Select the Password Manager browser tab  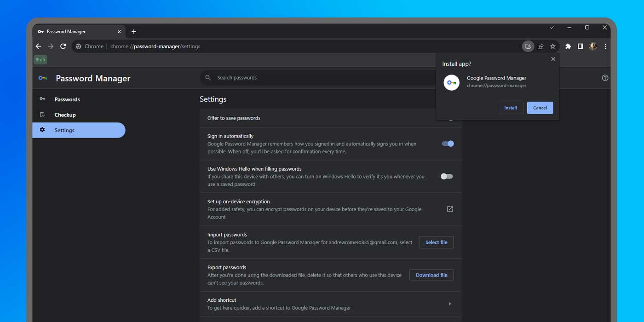pos(74,31)
